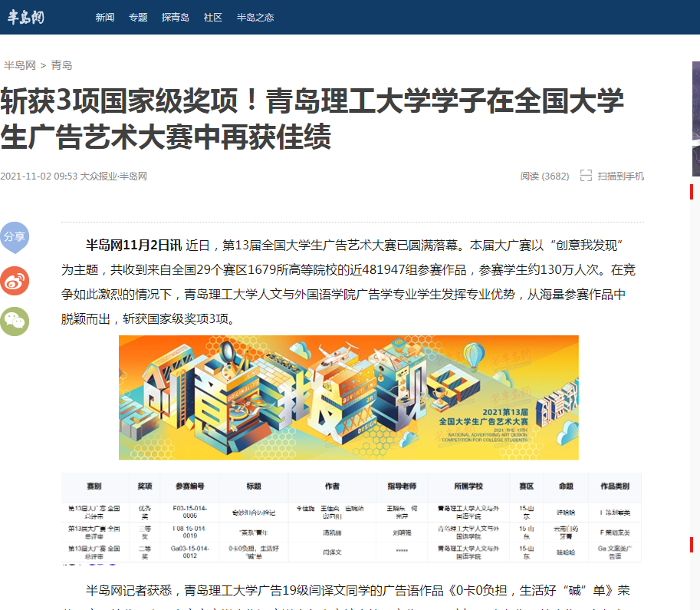Share the article via WeChat icon

click(15, 321)
